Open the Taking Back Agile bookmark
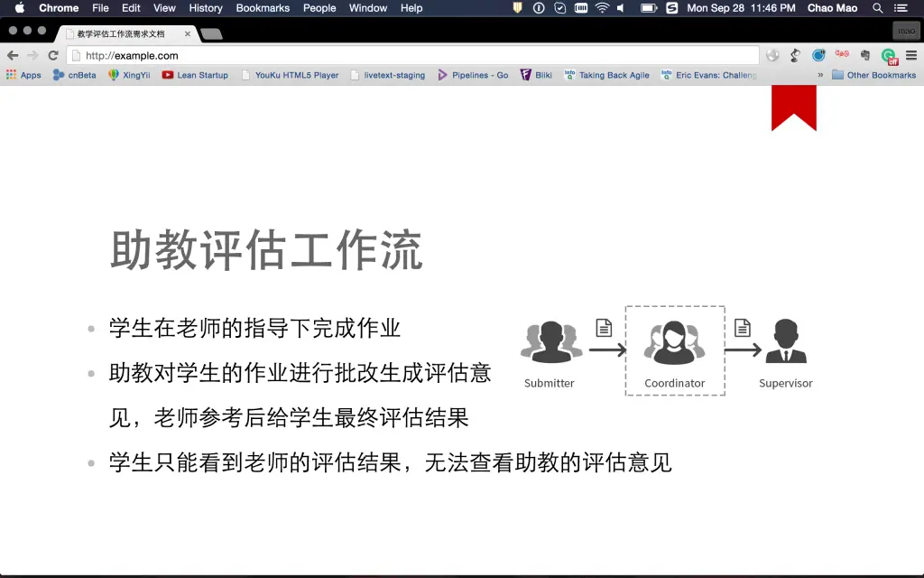Viewport: 924px width, 578px height. pyautogui.click(x=607, y=75)
